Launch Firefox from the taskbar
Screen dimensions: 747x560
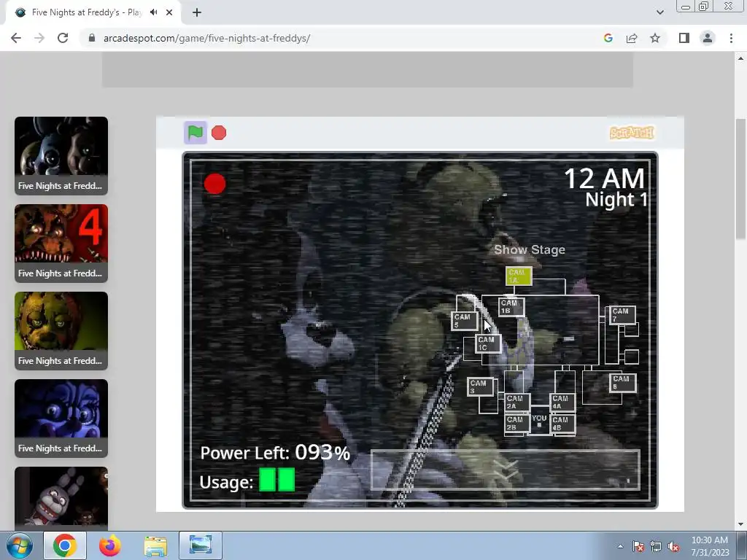110,545
